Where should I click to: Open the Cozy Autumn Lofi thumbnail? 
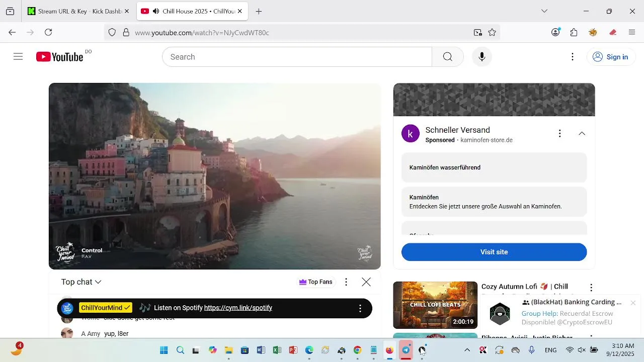click(435, 305)
